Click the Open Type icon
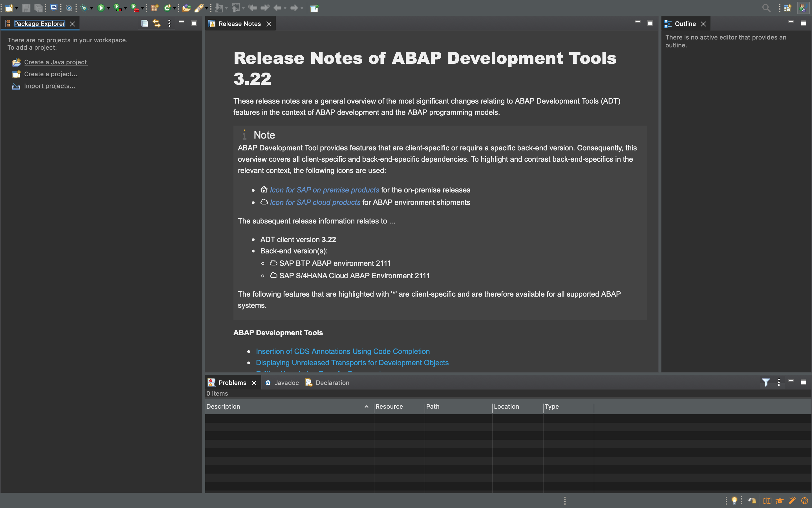812x508 pixels. (187, 8)
